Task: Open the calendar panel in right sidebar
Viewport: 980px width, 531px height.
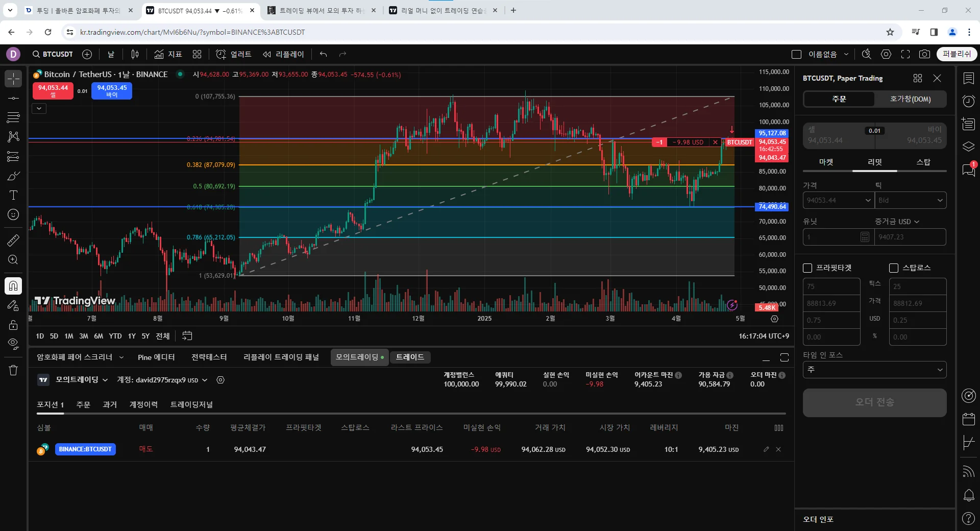Action: tap(968, 419)
